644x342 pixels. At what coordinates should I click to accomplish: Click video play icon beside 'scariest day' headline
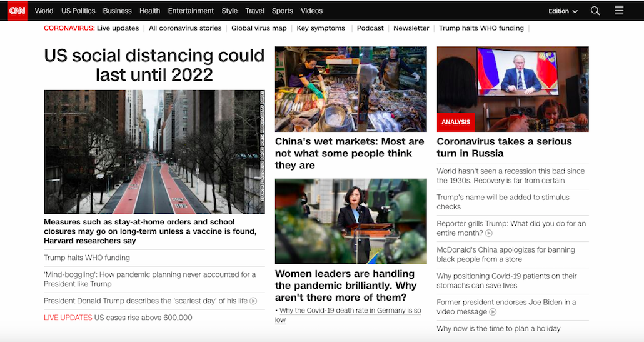click(253, 301)
